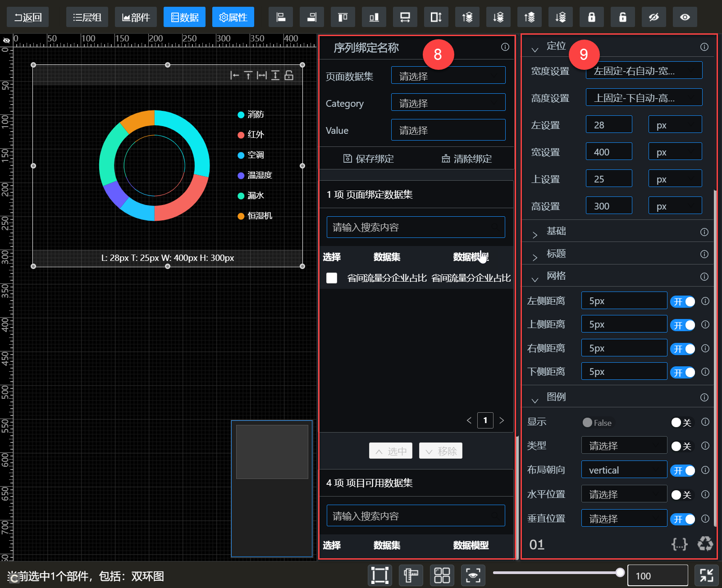Unlock the component with open-lock icon
This screenshot has height=588, width=722.
[x=623, y=17]
